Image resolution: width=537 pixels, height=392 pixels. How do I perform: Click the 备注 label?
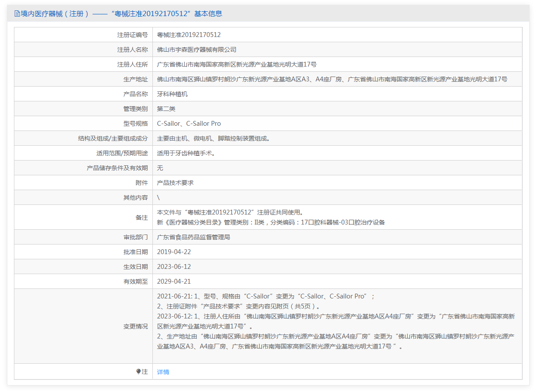(x=142, y=217)
